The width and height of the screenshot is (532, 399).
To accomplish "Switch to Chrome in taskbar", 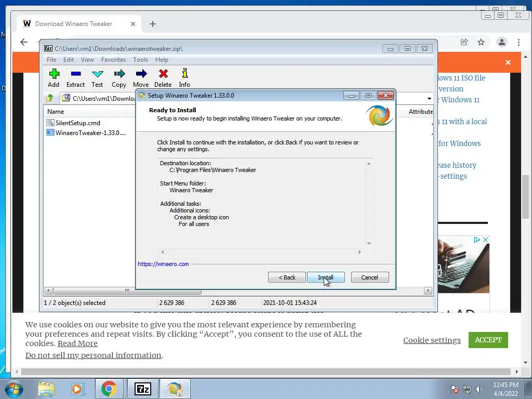I will pyautogui.click(x=109, y=389).
